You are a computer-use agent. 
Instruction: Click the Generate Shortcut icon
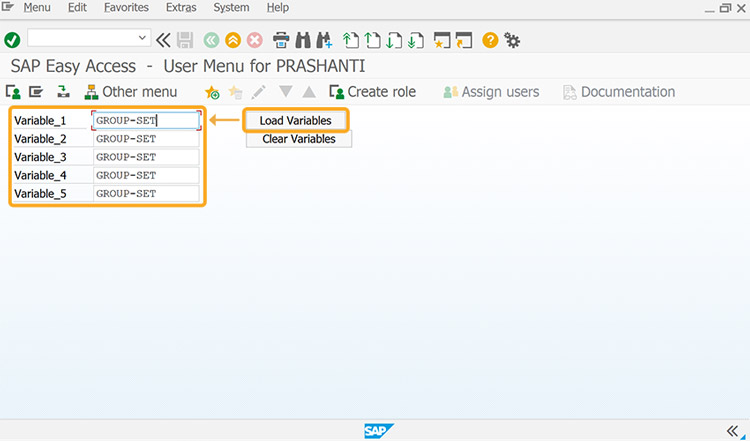(463, 40)
